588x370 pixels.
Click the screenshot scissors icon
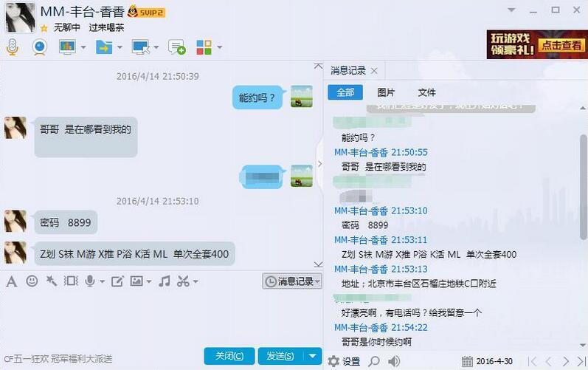pyautogui.click(x=183, y=281)
